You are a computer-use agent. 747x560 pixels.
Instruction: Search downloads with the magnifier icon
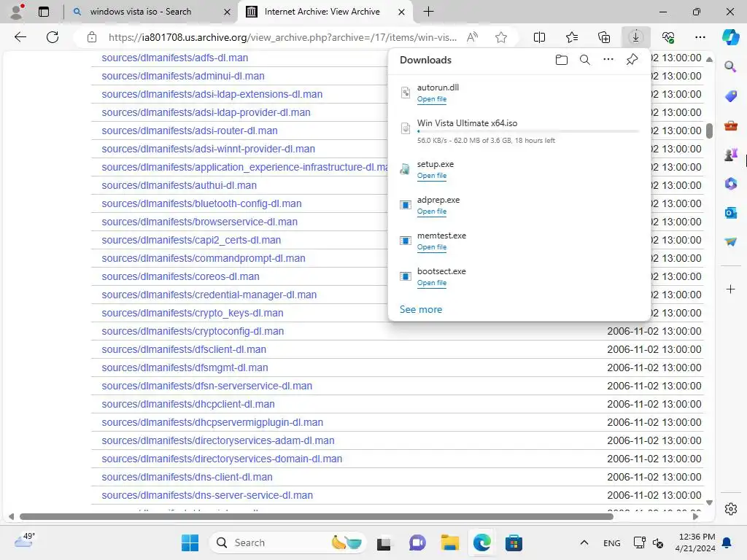tap(584, 60)
